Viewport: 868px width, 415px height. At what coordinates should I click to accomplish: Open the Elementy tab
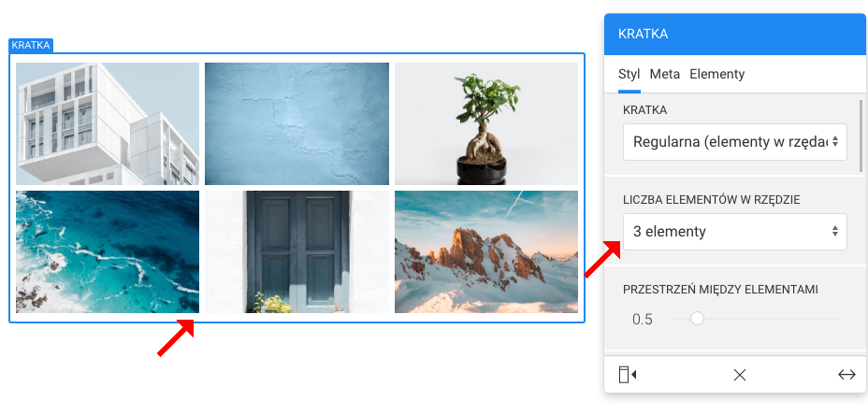(716, 74)
